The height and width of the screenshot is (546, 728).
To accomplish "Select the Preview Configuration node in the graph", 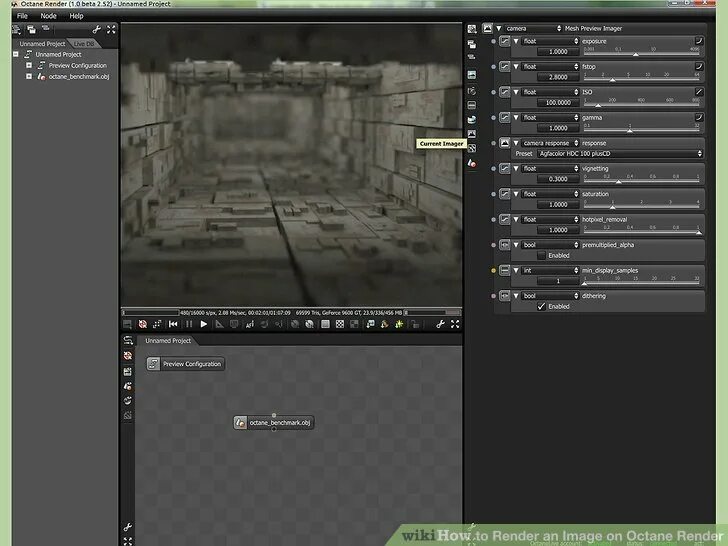I will pos(186,364).
